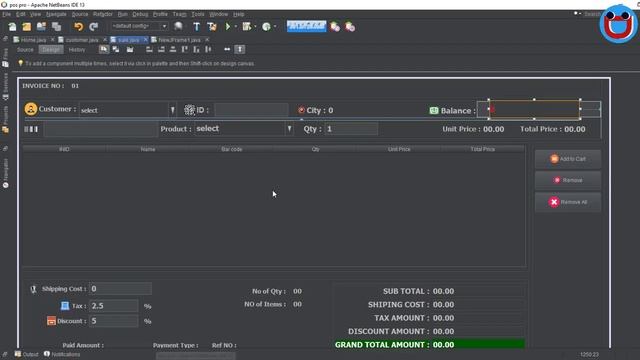Toggle horizontal resizability button

point(227,49)
